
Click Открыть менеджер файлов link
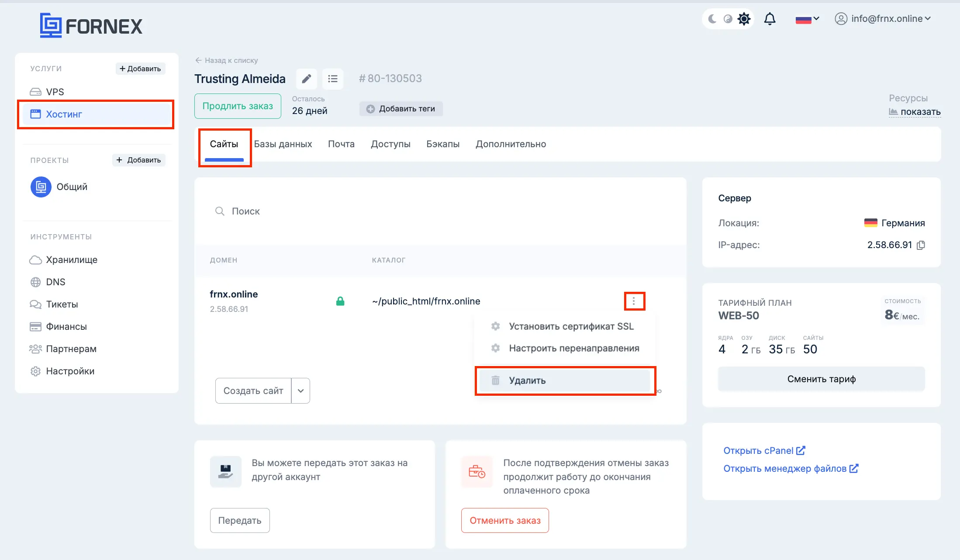coord(791,469)
